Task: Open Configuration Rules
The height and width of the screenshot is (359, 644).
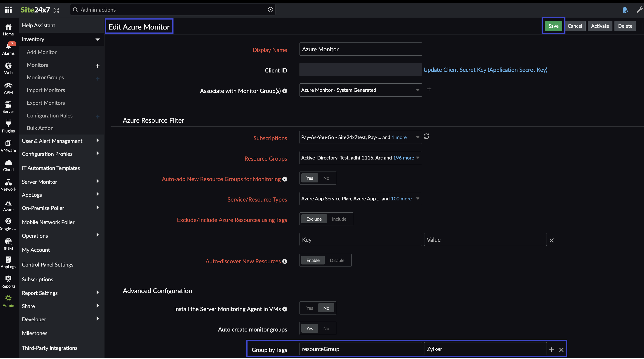Action: pos(50,116)
